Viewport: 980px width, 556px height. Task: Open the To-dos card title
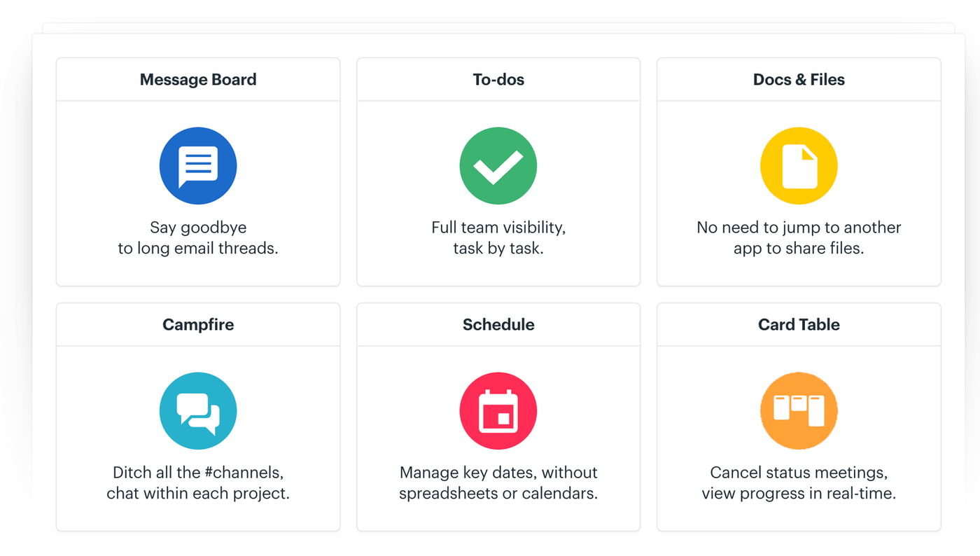498,80
